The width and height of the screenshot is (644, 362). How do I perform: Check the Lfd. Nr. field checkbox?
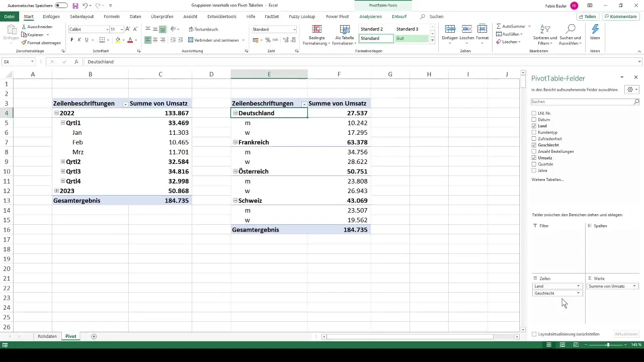pos(534,113)
